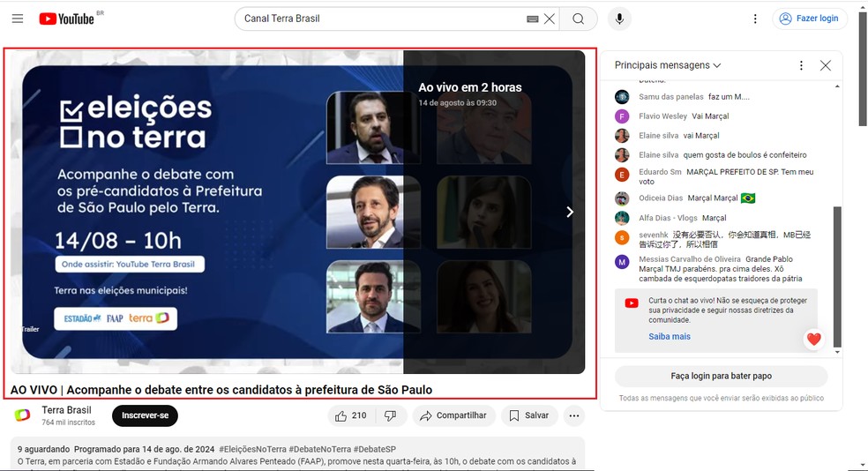Open Flavio Wesley chat avatar
The width and height of the screenshot is (868, 471).
click(x=622, y=116)
